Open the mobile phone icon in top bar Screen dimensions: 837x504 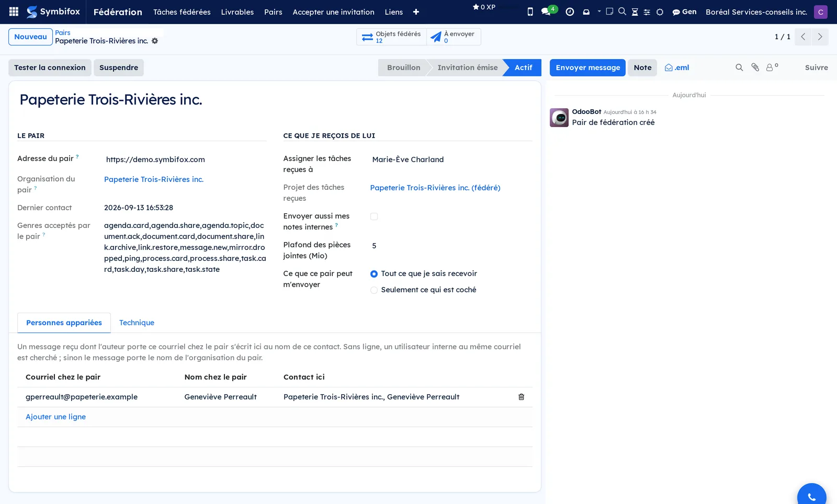tap(530, 12)
